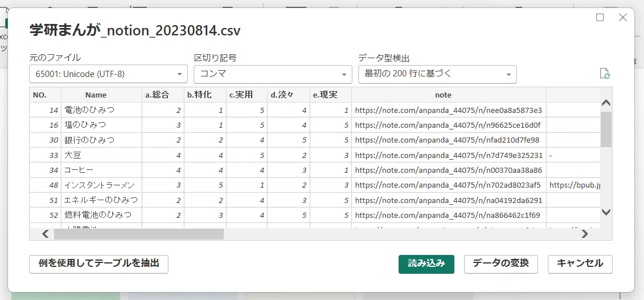Select the e.現実 column header
The width and height of the screenshot is (644, 300).
click(331, 95)
